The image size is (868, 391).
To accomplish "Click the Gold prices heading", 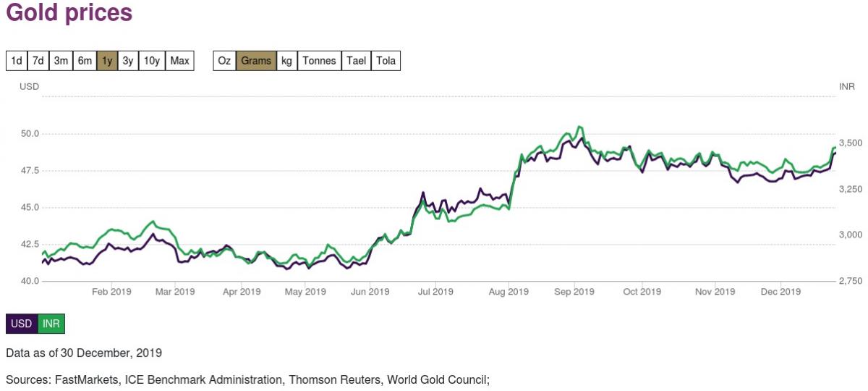I will point(69,13).
